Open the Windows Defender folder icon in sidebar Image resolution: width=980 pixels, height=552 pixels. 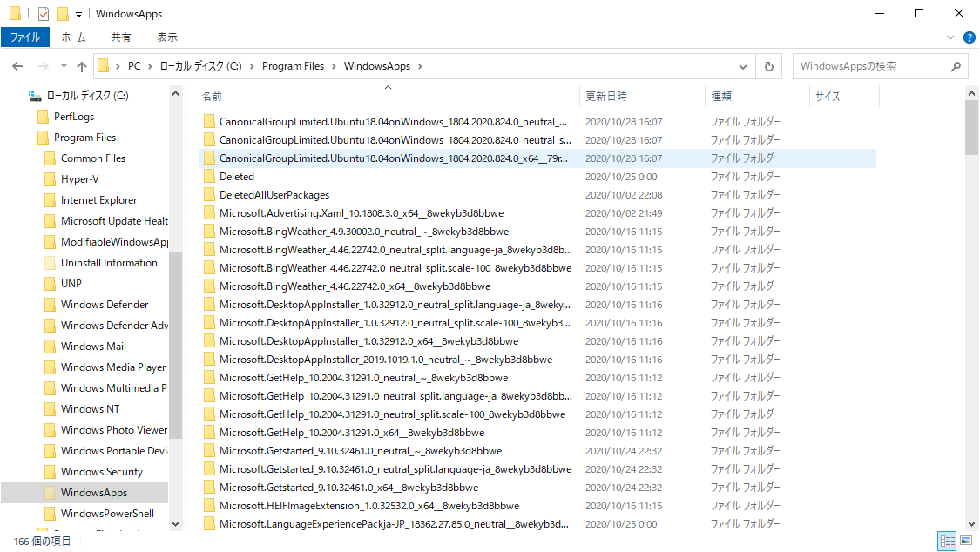[50, 304]
